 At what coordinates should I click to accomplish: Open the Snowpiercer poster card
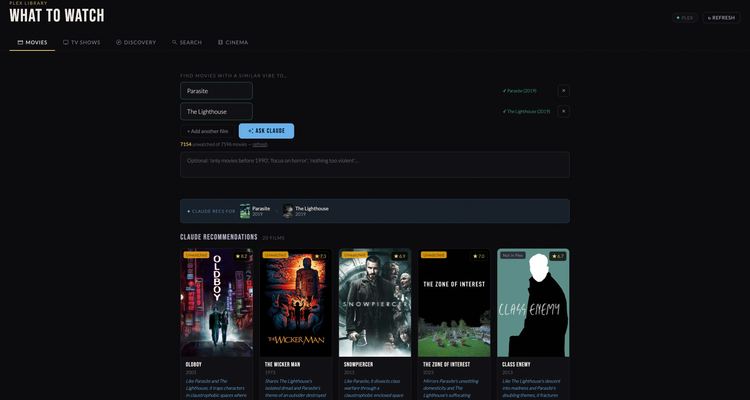coord(375,302)
